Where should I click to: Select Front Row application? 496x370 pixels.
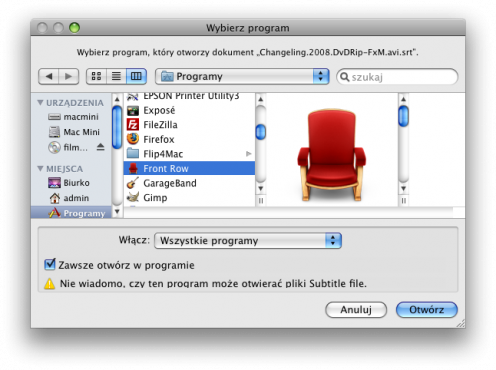189,168
